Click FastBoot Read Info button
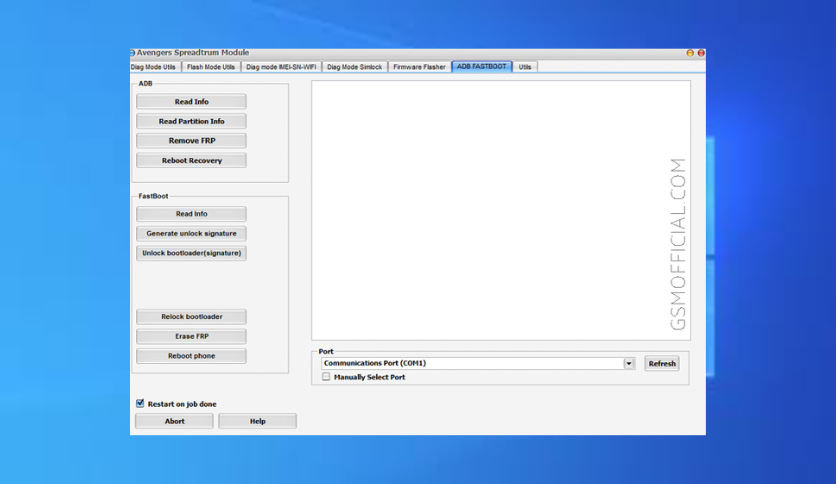The image size is (836, 484). [191, 214]
